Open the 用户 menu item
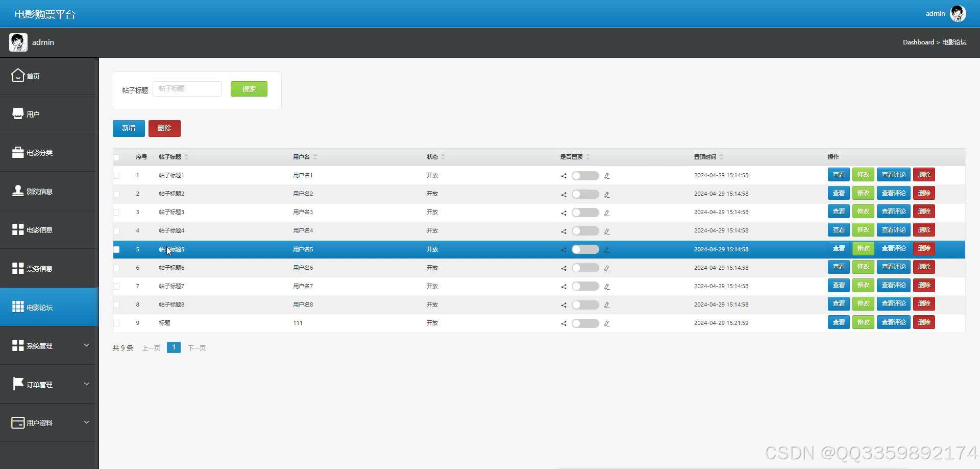Screen dimensions: 980x469 (49, 114)
